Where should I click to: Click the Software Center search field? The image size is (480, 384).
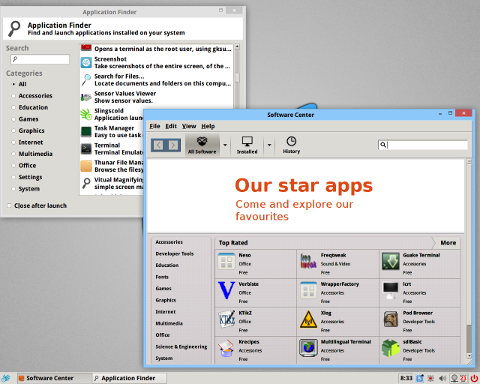point(423,145)
